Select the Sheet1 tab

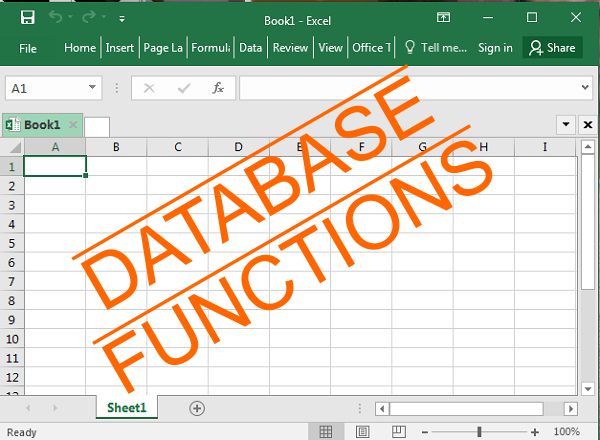coord(127,408)
